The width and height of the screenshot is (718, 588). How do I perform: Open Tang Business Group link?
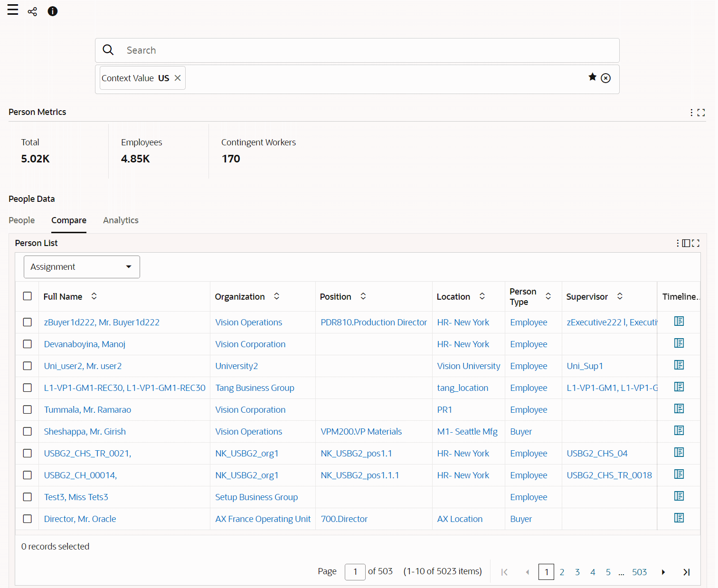point(255,388)
